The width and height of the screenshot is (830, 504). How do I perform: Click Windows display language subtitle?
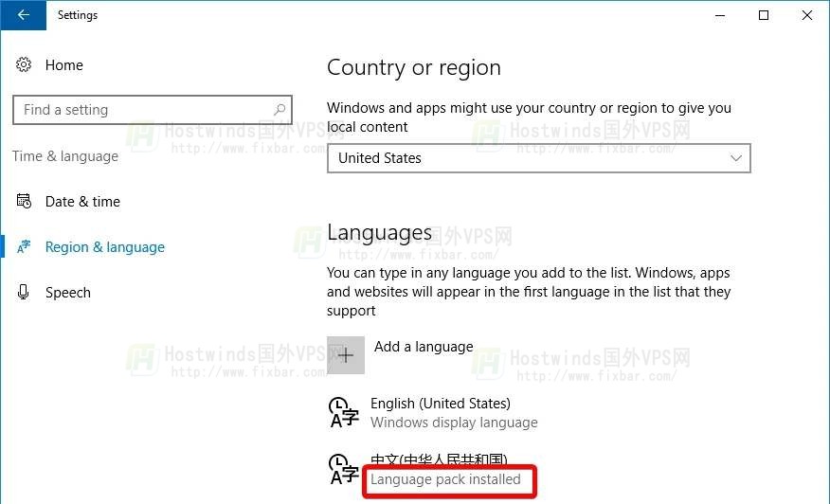click(454, 423)
